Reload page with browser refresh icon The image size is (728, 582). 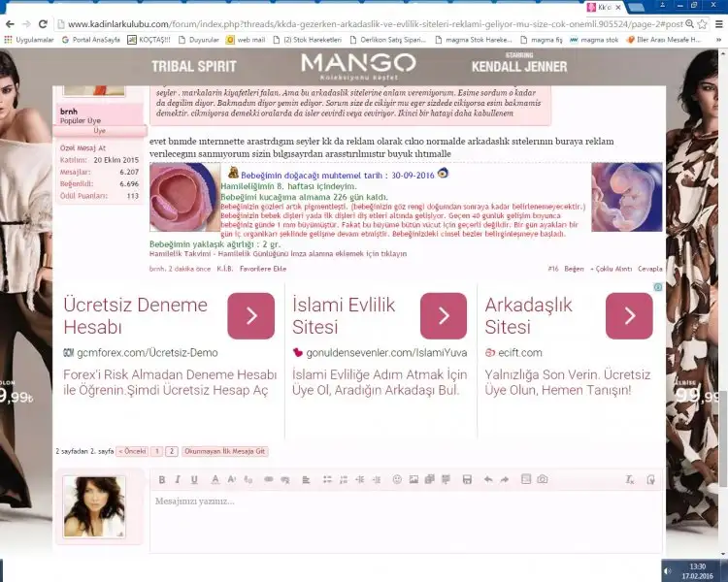click(x=43, y=24)
